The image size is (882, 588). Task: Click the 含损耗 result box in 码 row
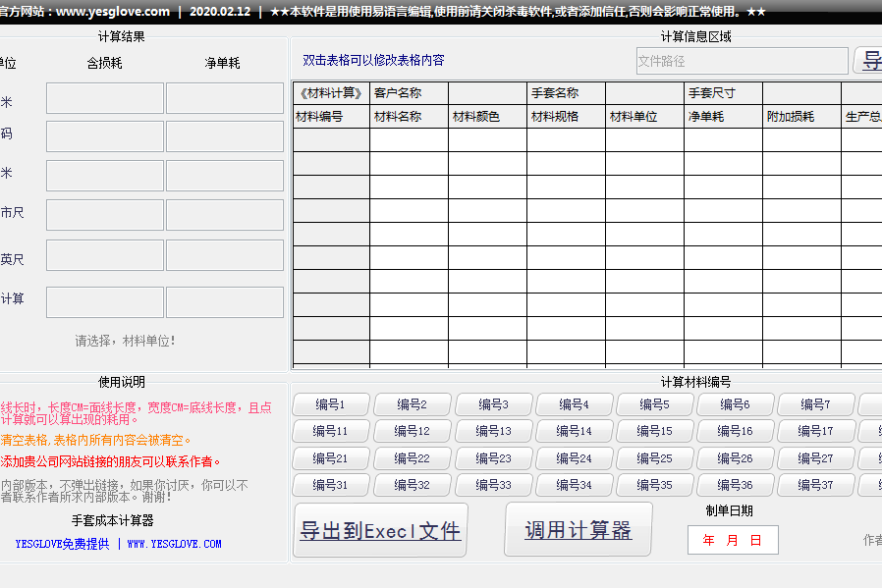(x=105, y=136)
